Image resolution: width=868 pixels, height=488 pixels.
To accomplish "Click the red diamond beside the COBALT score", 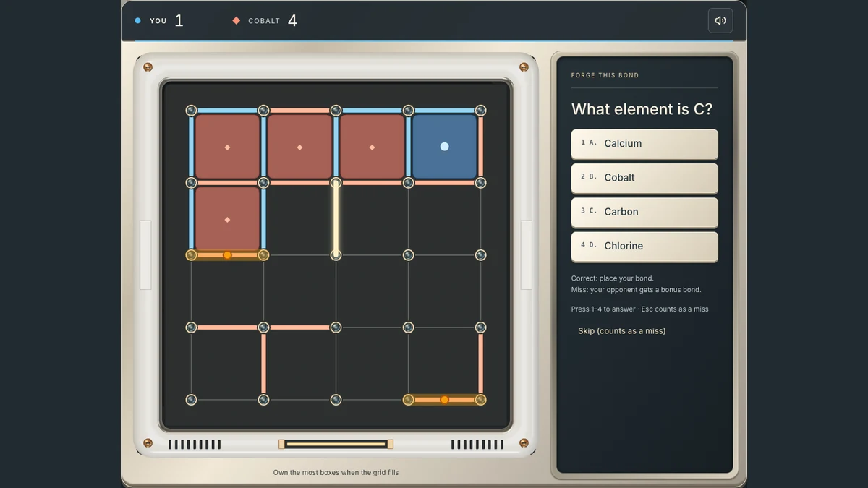I will pos(236,20).
